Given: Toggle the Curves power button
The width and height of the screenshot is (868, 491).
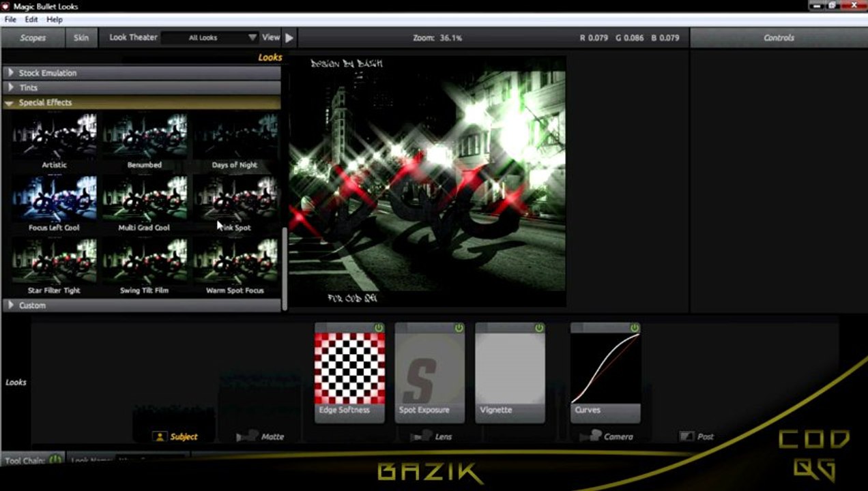Looking at the screenshot, I should (635, 328).
